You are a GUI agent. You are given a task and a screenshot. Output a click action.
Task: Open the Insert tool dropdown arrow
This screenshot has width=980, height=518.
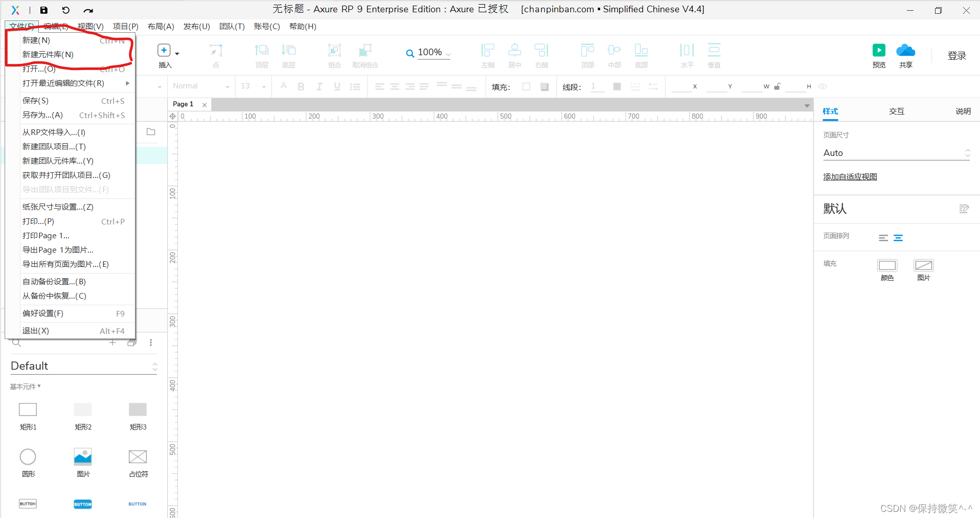[177, 54]
